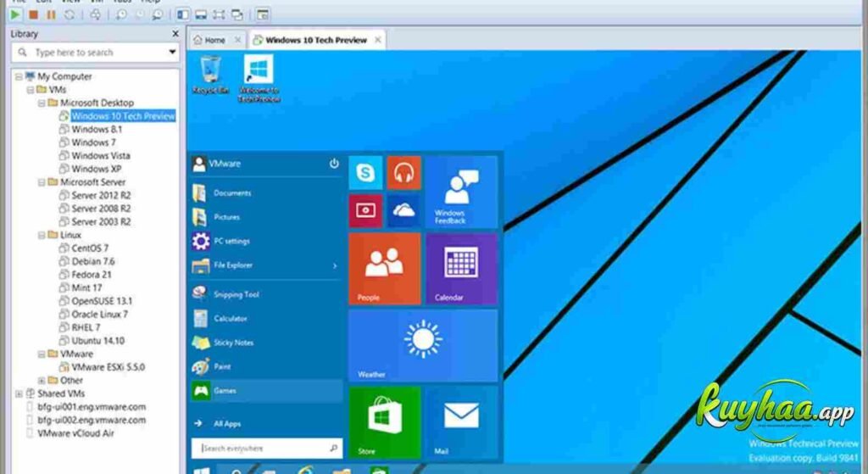Image resolution: width=868 pixels, height=474 pixels.
Task: Suspend the VM using the pause icon
Action: pyautogui.click(x=51, y=15)
